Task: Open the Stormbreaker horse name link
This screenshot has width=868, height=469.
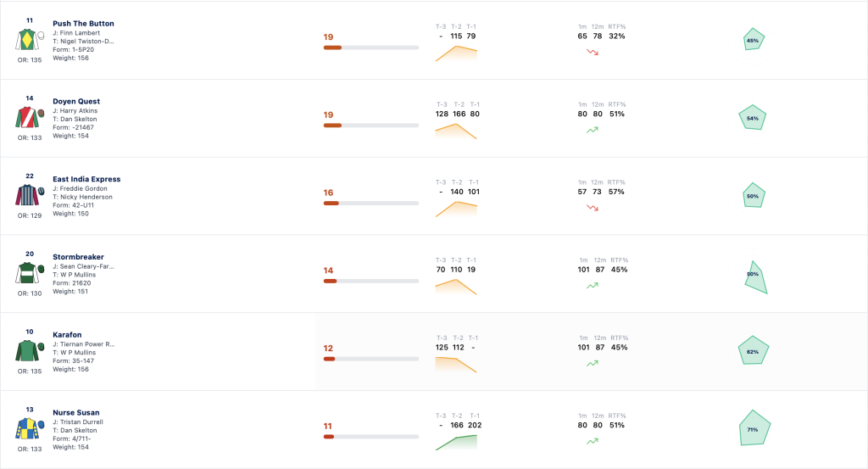Action: [78, 257]
